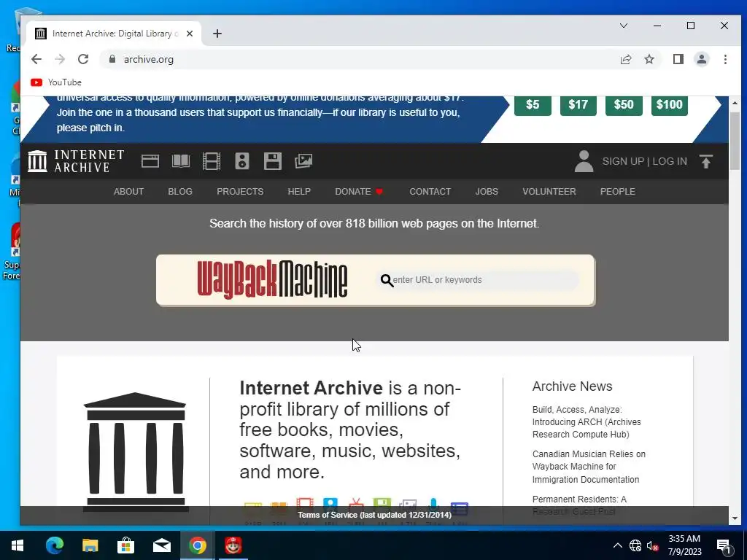This screenshot has width=747, height=560.
Task: Click the page scrollbar down arrow
Action: pos(735,518)
